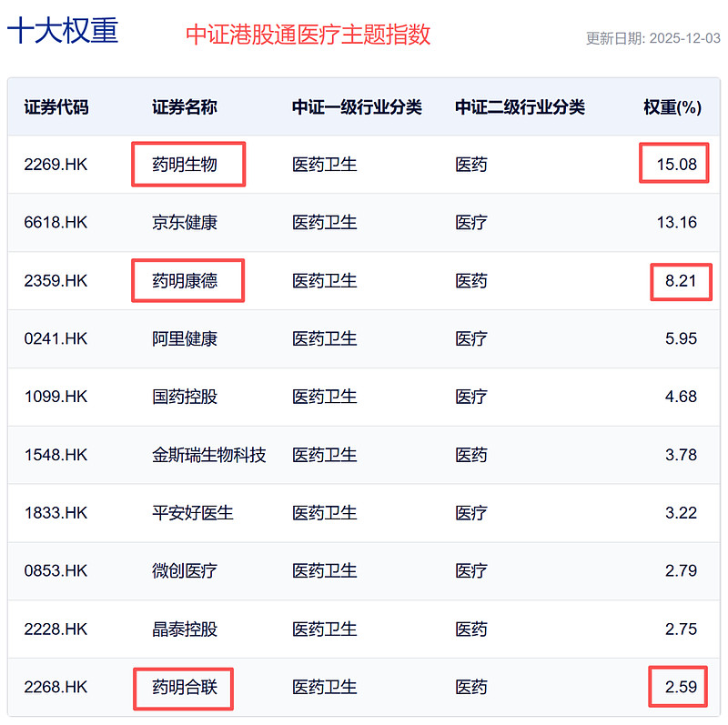The image size is (728, 725).
Task: Select security name 京东健康
Action: pos(185,222)
